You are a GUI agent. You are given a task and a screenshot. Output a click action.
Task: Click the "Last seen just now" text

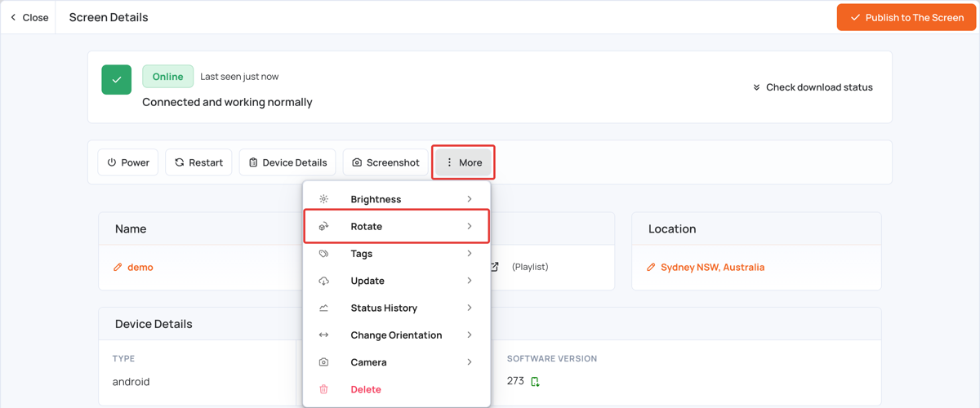(x=239, y=77)
